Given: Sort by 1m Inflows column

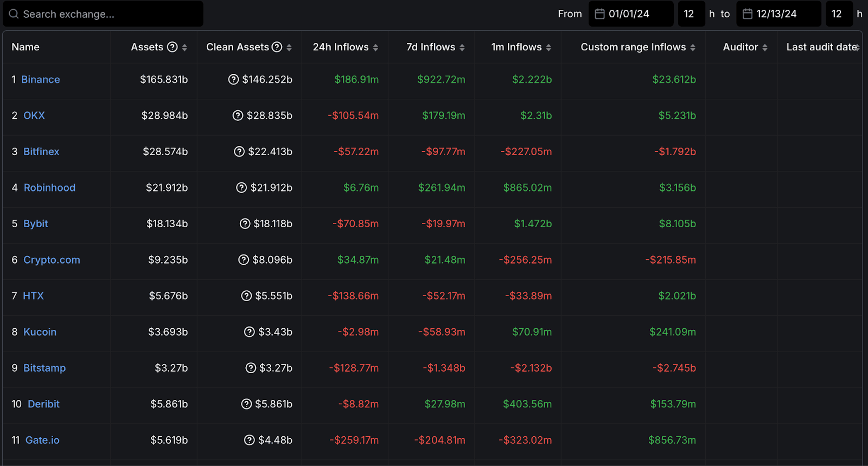Looking at the screenshot, I should 548,48.
